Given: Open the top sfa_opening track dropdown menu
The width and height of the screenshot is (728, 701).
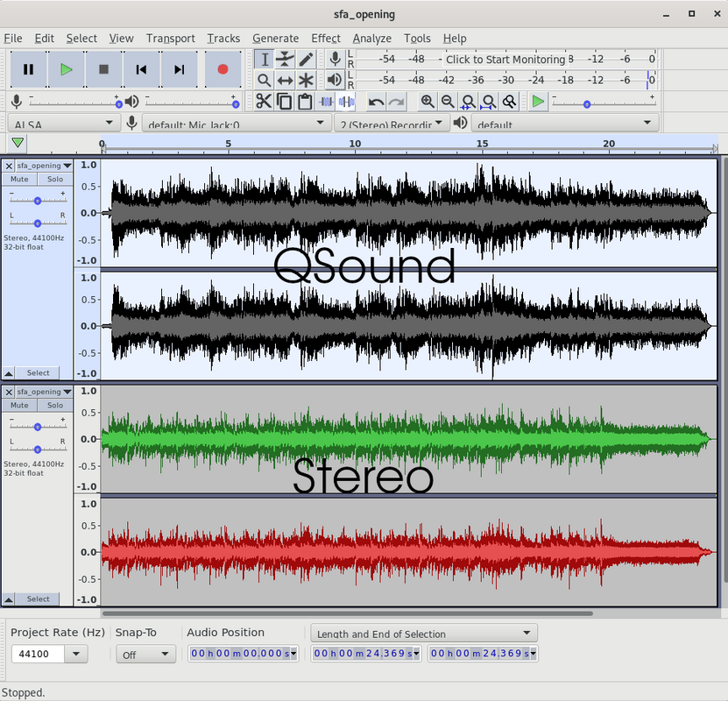Looking at the screenshot, I should (x=44, y=166).
